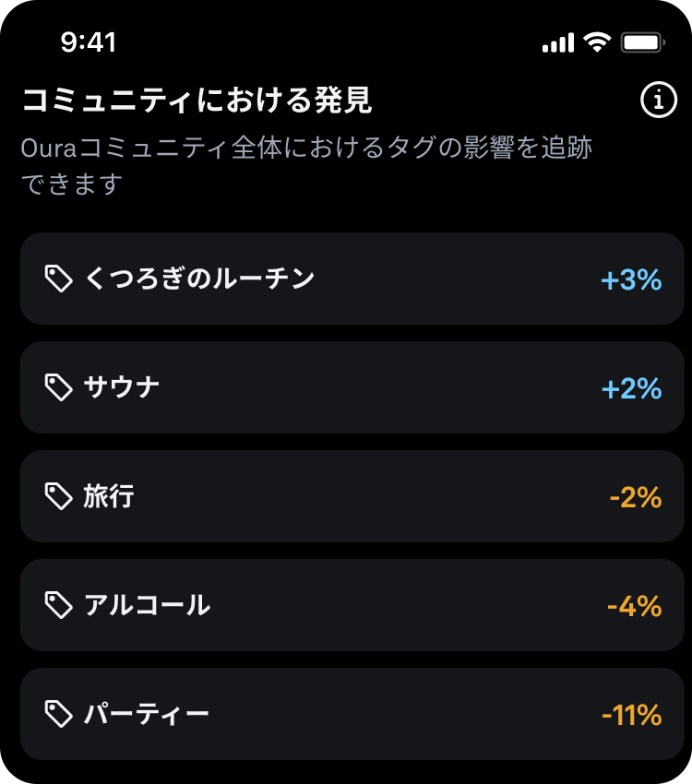Tap the -4% value for アルコール
The height and width of the screenshot is (784, 692).
click(x=635, y=607)
